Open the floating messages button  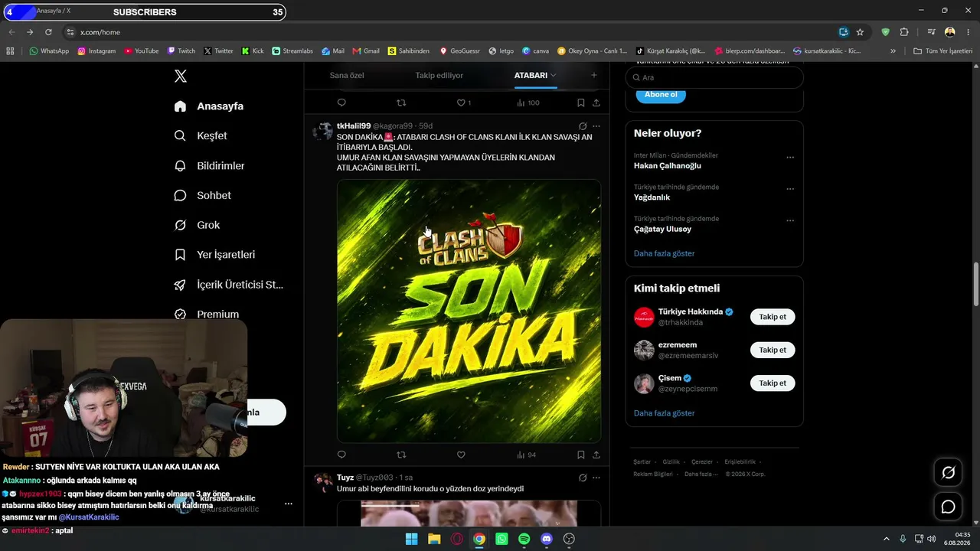pos(948,507)
